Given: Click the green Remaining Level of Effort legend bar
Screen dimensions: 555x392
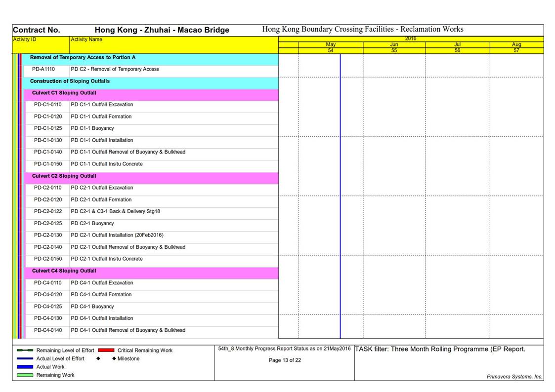Looking at the screenshot, I should (25, 351).
